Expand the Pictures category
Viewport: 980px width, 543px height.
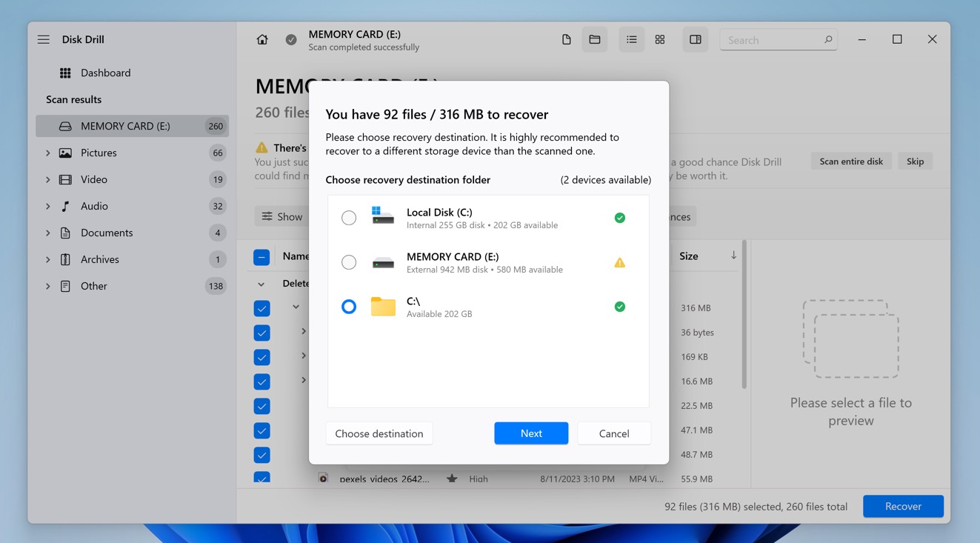coord(47,153)
